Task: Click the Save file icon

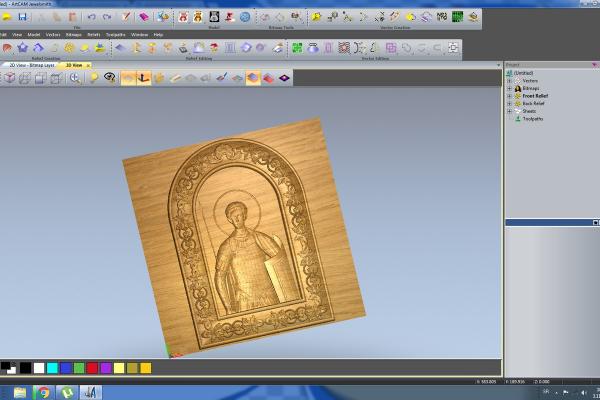Action: [20, 17]
